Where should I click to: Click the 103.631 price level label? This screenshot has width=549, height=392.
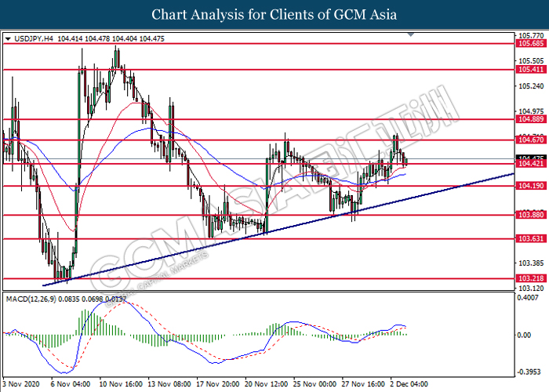tap(531, 238)
